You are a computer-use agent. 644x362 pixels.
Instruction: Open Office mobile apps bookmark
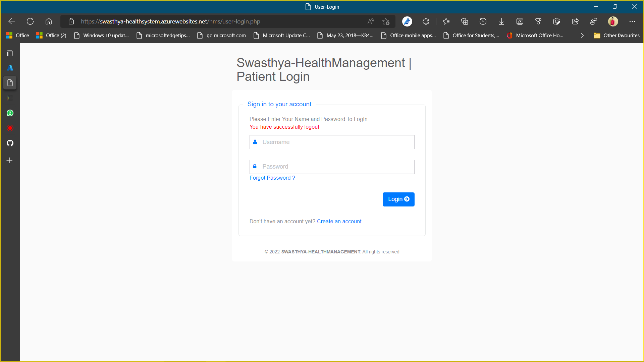[408, 36]
